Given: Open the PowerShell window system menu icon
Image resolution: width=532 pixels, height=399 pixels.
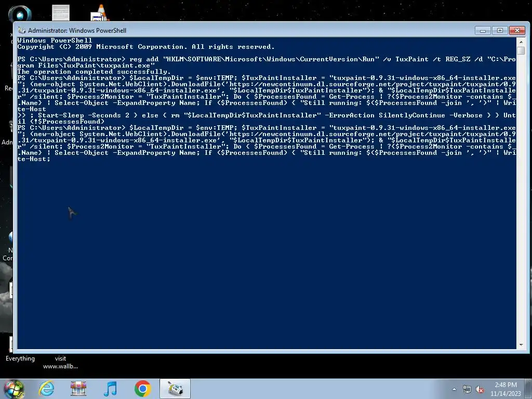Looking at the screenshot, I should (x=22, y=31).
